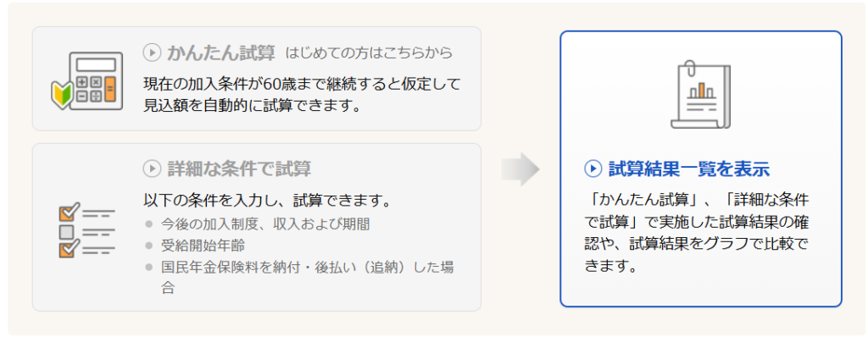Click the 現在の加入条件が60歳まで description text
868x337 pixels.
point(302,94)
